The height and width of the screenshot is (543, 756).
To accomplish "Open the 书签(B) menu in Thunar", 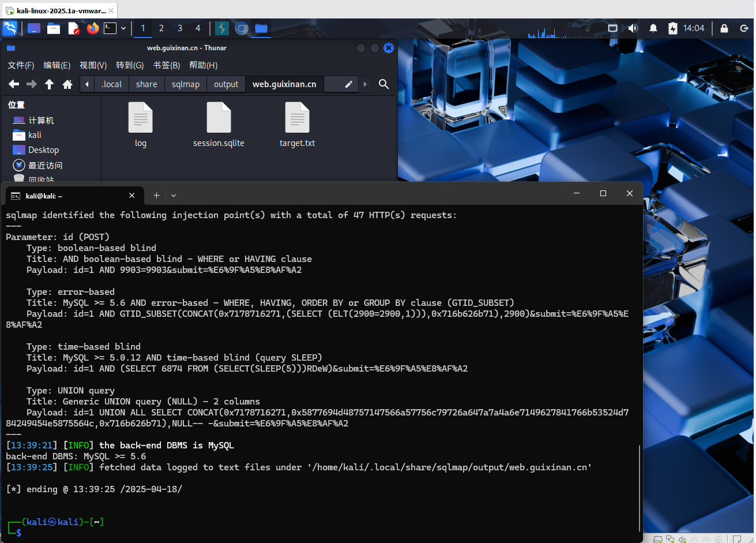I will [x=167, y=65].
